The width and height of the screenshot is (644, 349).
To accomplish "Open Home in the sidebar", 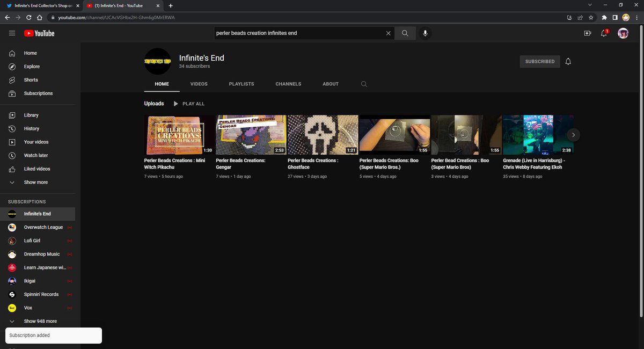I will point(38,53).
